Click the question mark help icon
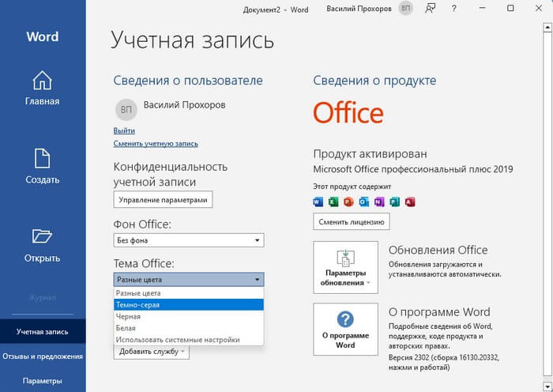553x392 pixels. [x=453, y=8]
